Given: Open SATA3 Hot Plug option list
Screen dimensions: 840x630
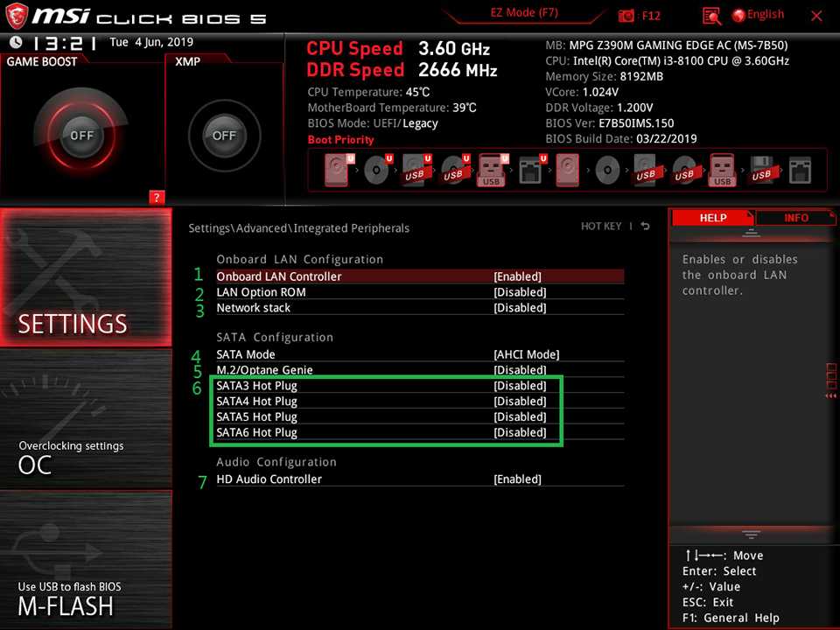Looking at the screenshot, I should click(519, 386).
